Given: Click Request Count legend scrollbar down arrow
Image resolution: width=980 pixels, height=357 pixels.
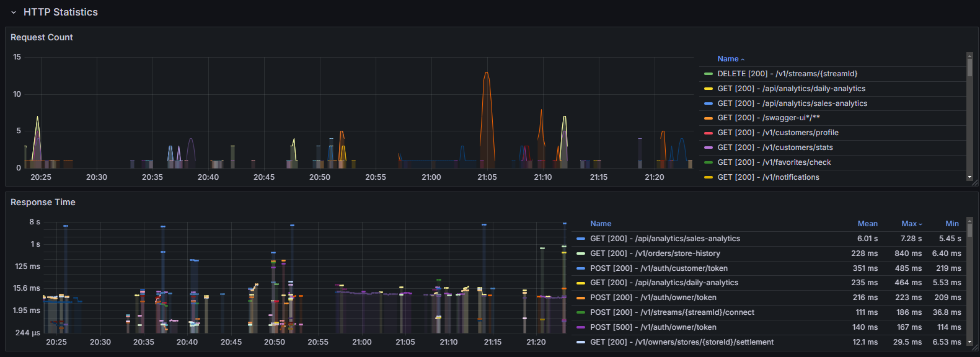Looking at the screenshot, I should [970, 177].
